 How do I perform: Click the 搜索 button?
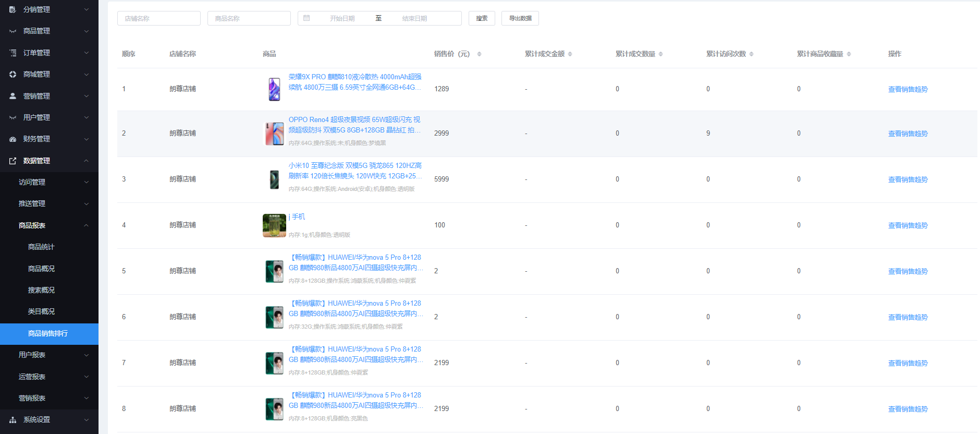point(482,18)
